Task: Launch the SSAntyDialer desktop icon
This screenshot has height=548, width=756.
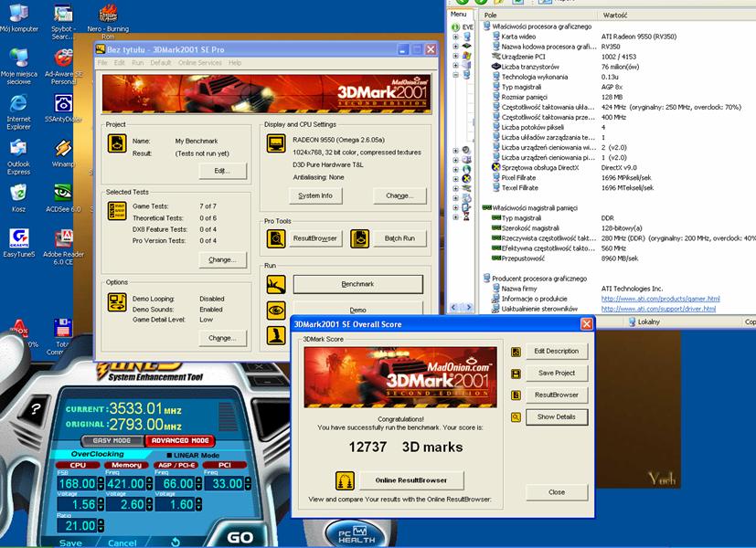Action: tap(63, 109)
